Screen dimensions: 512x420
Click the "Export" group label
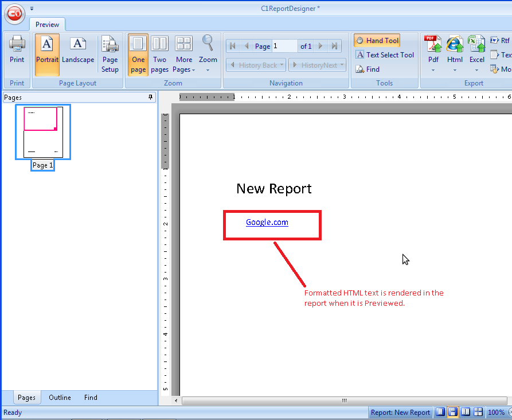pyautogui.click(x=474, y=83)
